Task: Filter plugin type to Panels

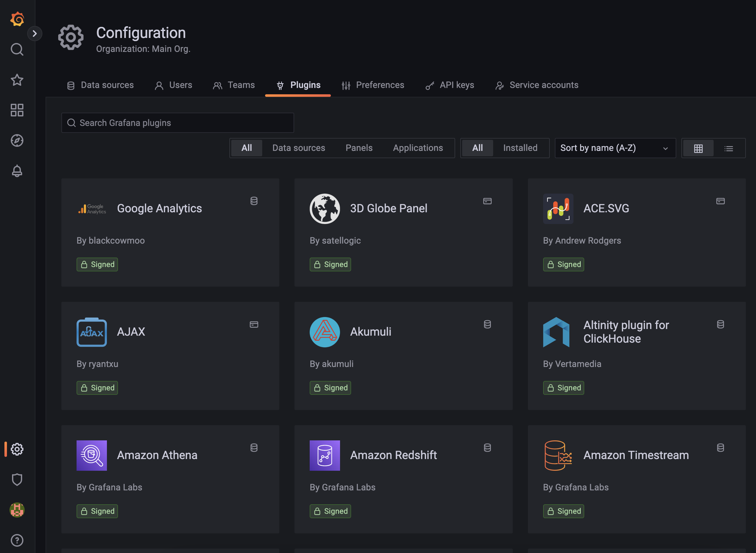Action: (x=359, y=148)
